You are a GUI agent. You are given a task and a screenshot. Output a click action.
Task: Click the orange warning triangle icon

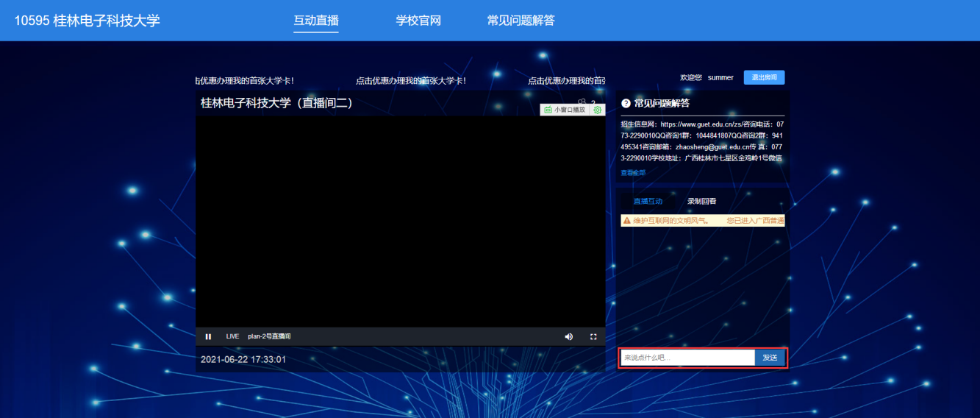627,220
